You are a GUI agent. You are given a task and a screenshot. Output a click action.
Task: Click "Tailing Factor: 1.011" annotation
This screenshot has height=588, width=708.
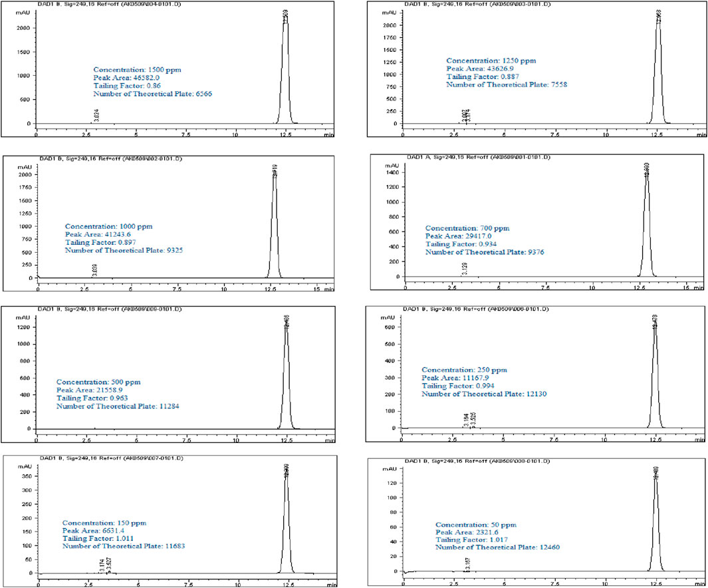tap(98, 539)
